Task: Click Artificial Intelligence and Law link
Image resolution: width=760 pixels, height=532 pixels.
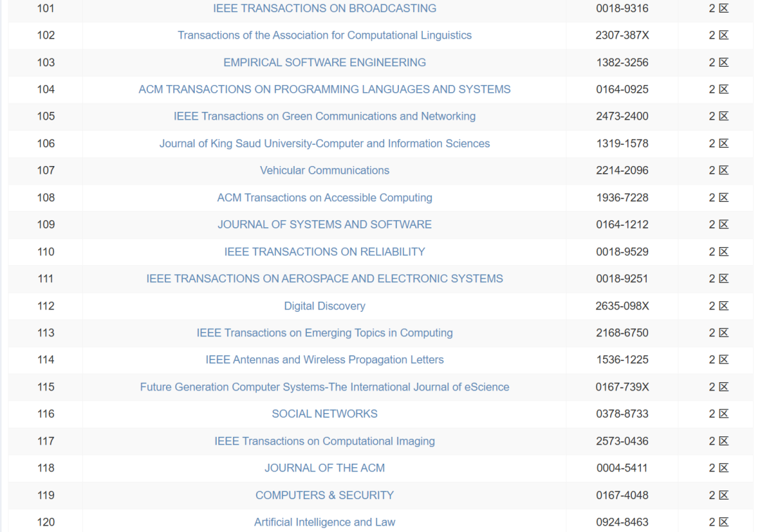Action: coord(324,522)
